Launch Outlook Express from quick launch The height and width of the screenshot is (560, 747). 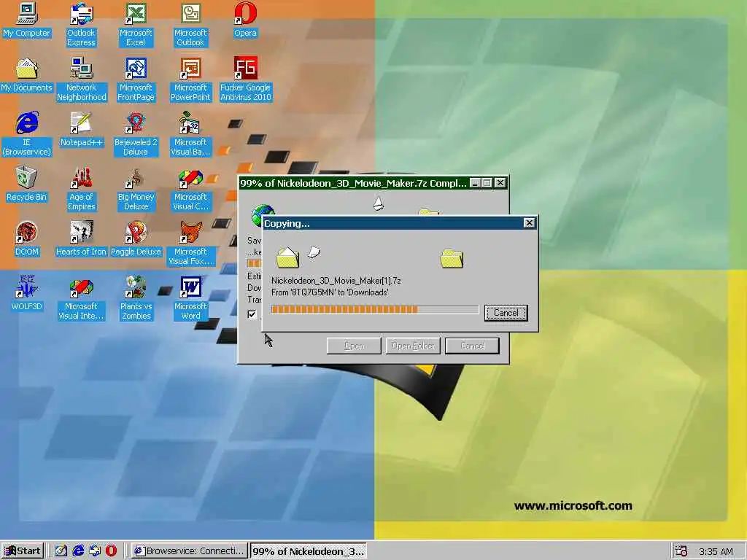point(95,551)
